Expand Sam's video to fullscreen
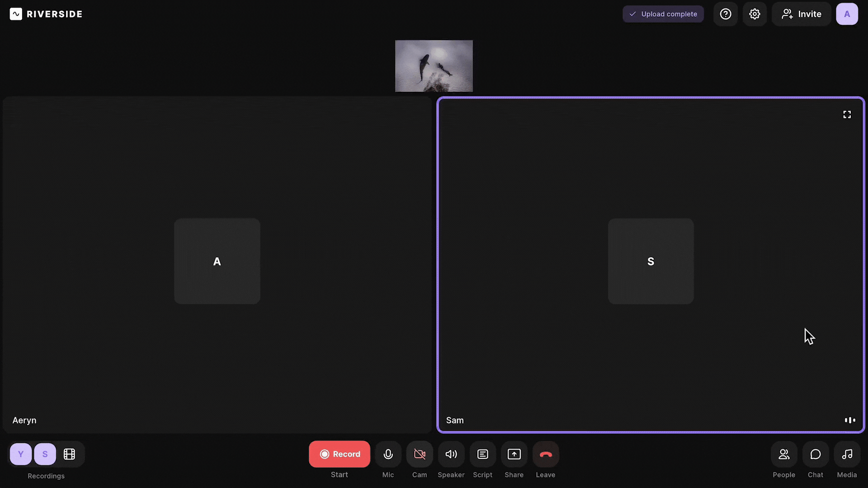Screen dimensions: 868x488 (847, 115)
